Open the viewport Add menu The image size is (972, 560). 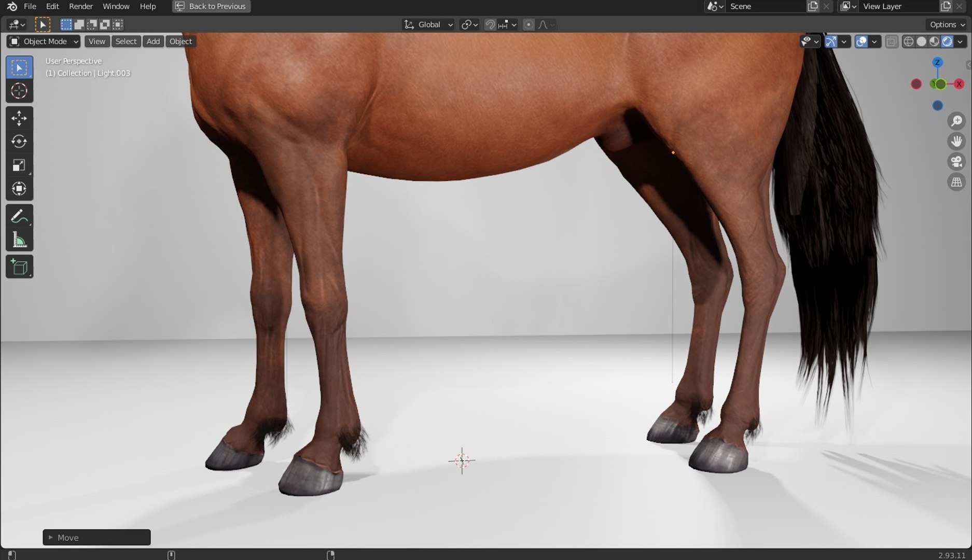pyautogui.click(x=153, y=41)
